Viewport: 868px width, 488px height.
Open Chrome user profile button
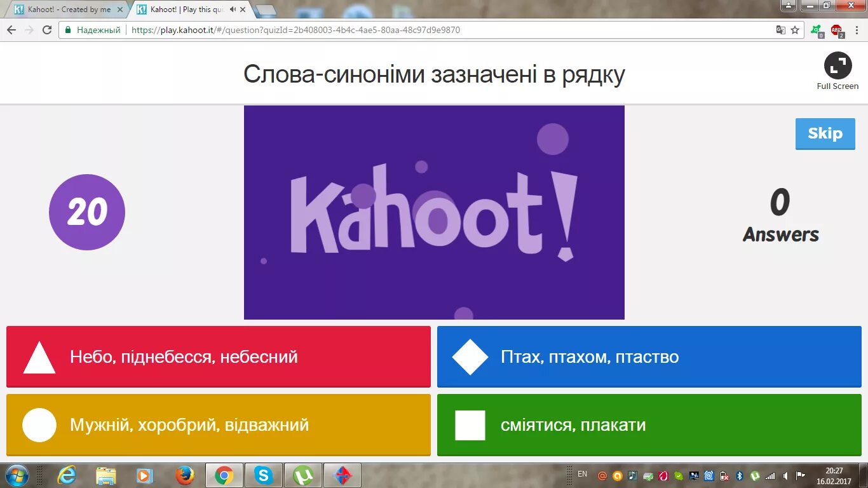coord(789,5)
